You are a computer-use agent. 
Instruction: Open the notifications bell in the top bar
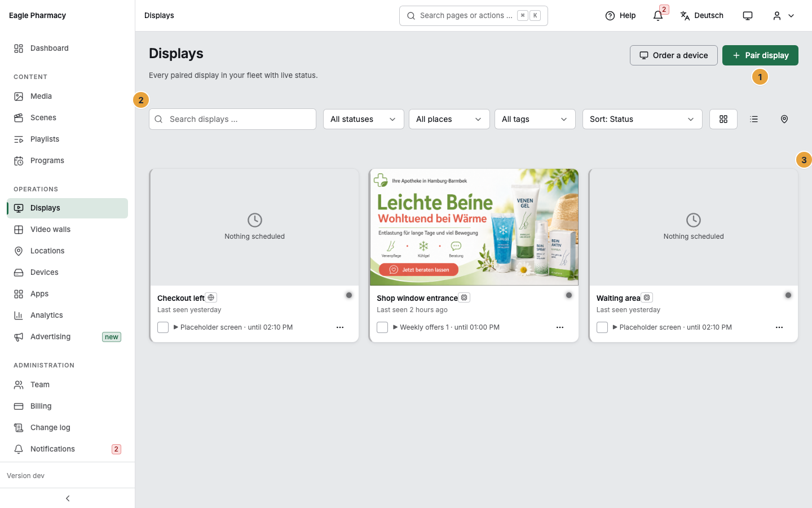pos(658,16)
